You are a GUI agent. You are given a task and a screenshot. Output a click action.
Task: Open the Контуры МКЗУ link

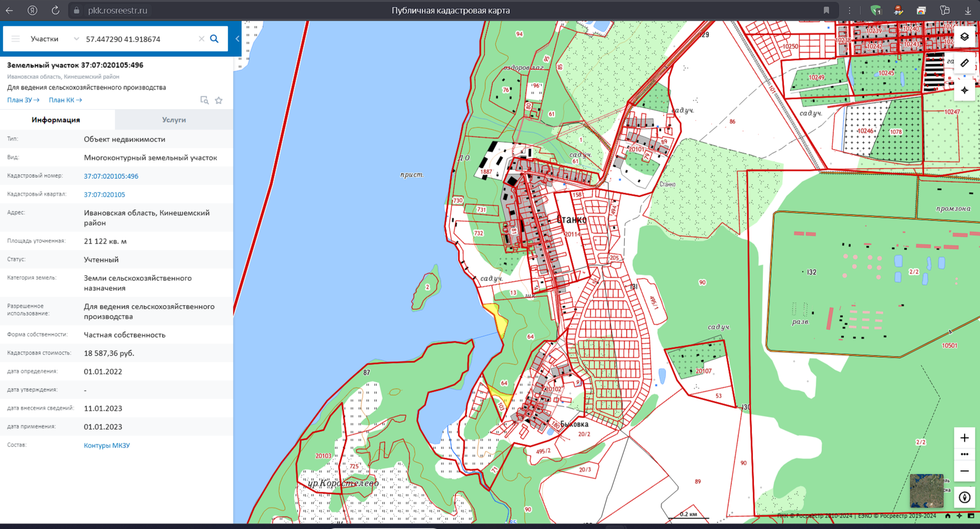107,445
